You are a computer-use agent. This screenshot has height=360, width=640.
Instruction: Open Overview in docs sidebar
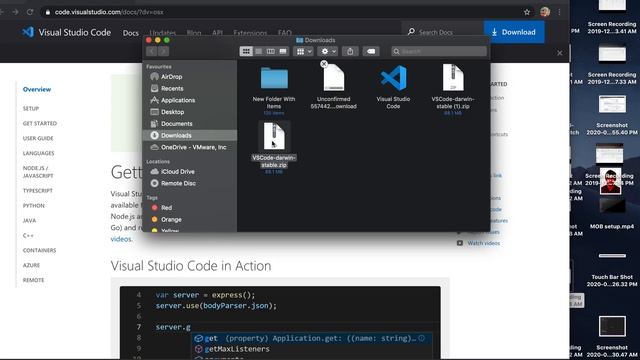[x=37, y=89]
